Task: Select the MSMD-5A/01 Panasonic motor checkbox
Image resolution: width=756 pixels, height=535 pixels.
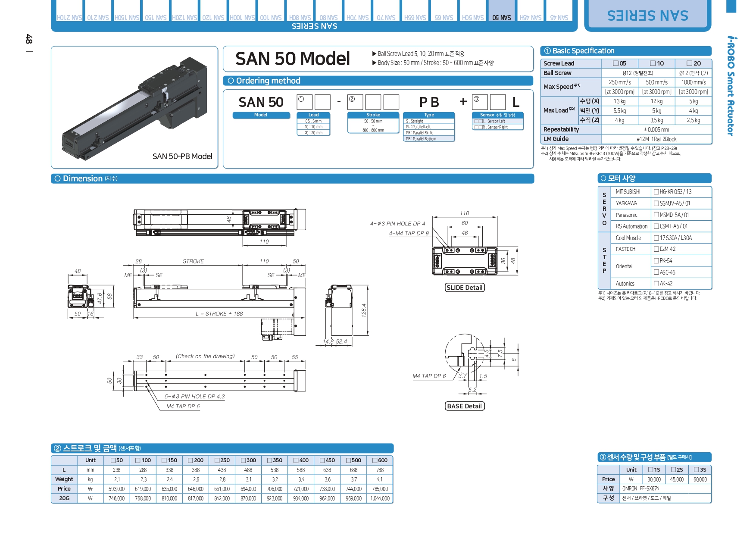Action: tap(656, 215)
